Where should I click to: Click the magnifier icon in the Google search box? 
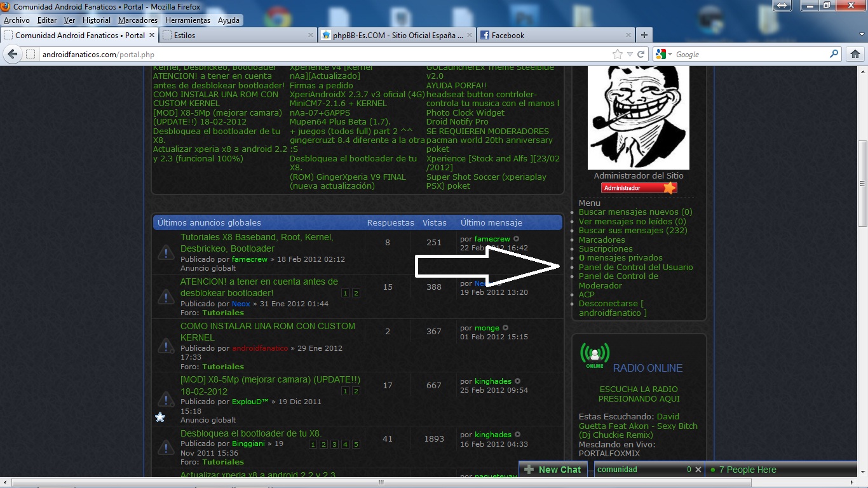(x=834, y=55)
